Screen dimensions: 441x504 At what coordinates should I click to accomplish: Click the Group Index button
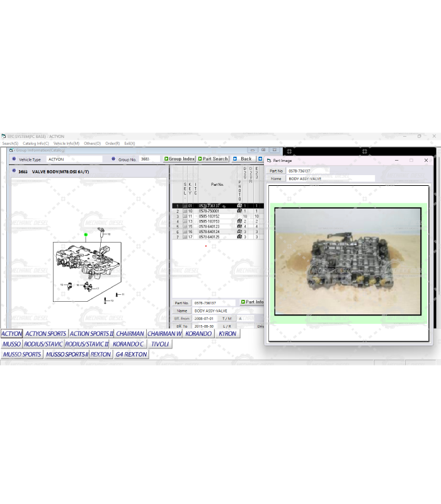(180, 159)
